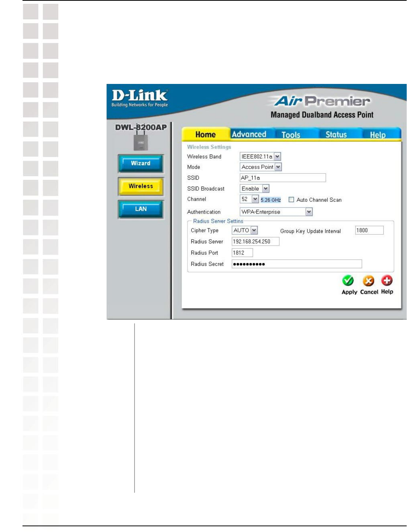Click the LAN sidebar button
This screenshot has width=407, height=532.
click(141, 209)
